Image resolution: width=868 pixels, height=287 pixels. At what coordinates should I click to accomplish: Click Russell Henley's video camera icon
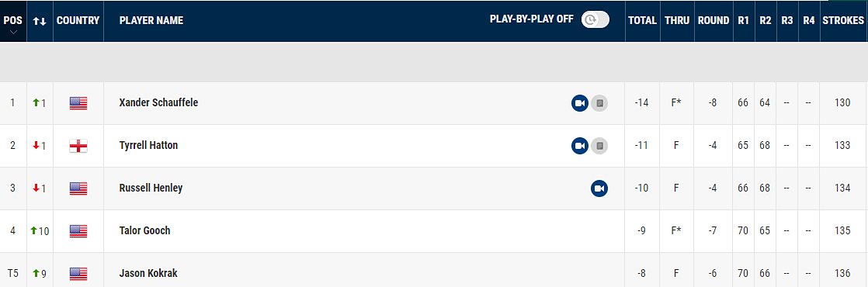pos(599,188)
